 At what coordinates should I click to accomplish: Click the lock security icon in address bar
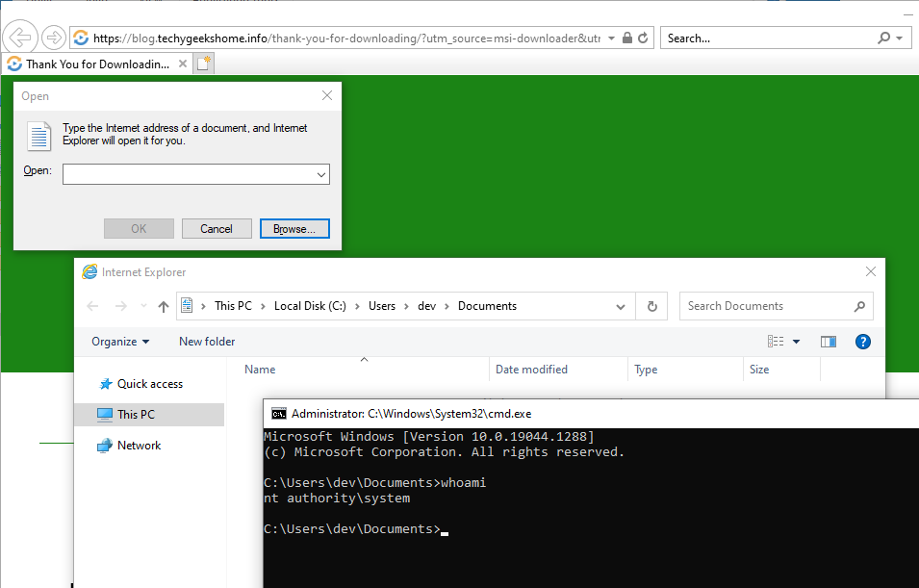(626, 38)
